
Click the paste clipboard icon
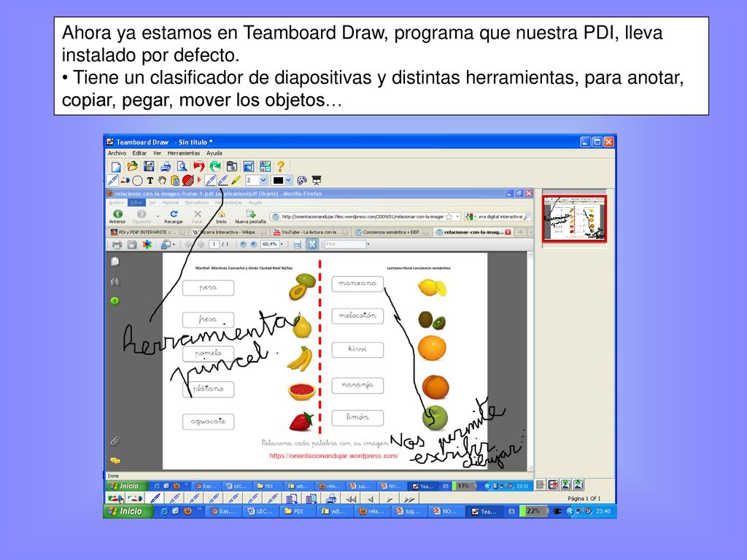175,181
